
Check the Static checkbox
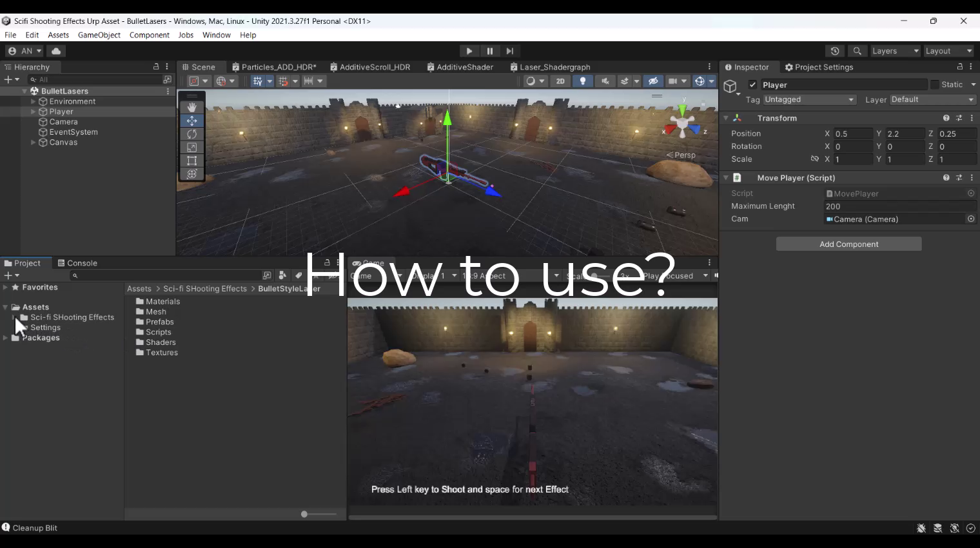[x=934, y=85]
